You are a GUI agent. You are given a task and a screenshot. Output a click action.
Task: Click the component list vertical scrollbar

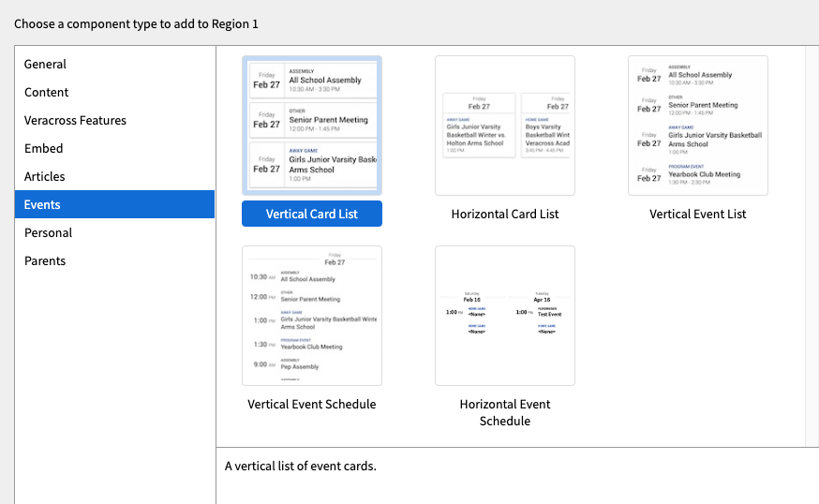[x=812, y=244]
